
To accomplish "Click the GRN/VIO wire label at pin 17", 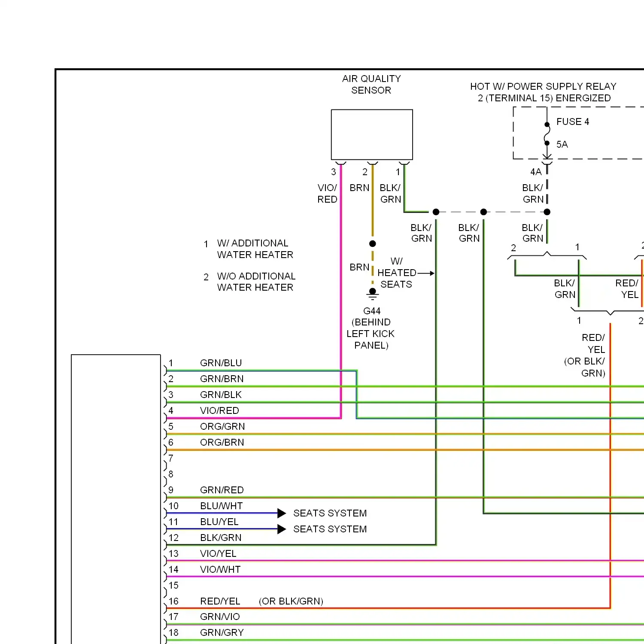I will point(220,617).
